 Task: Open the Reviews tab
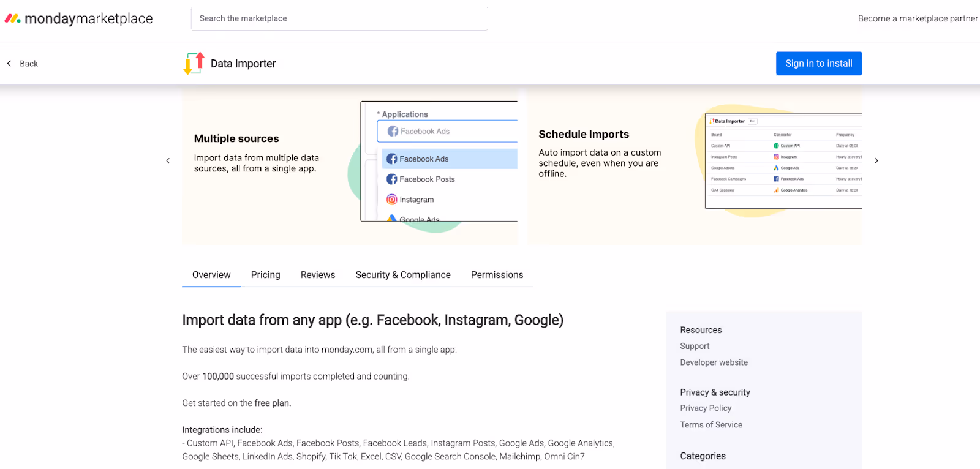(318, 275)
